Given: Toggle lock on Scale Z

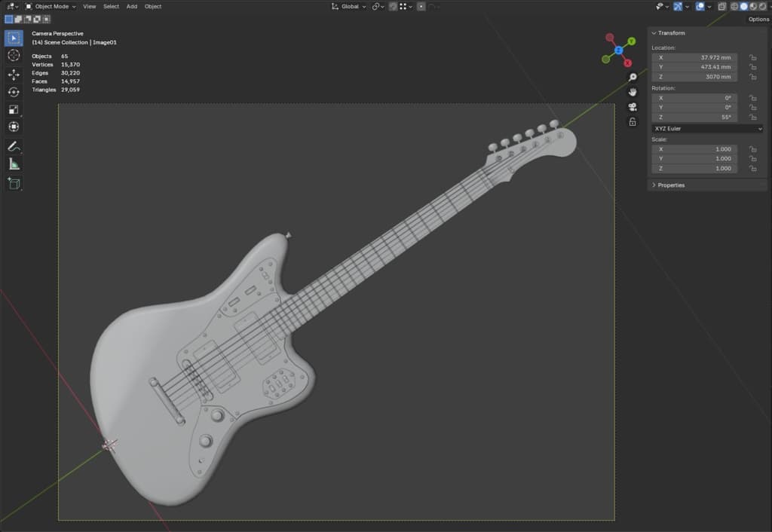Looking at the screenshot, I should (753, 168).
